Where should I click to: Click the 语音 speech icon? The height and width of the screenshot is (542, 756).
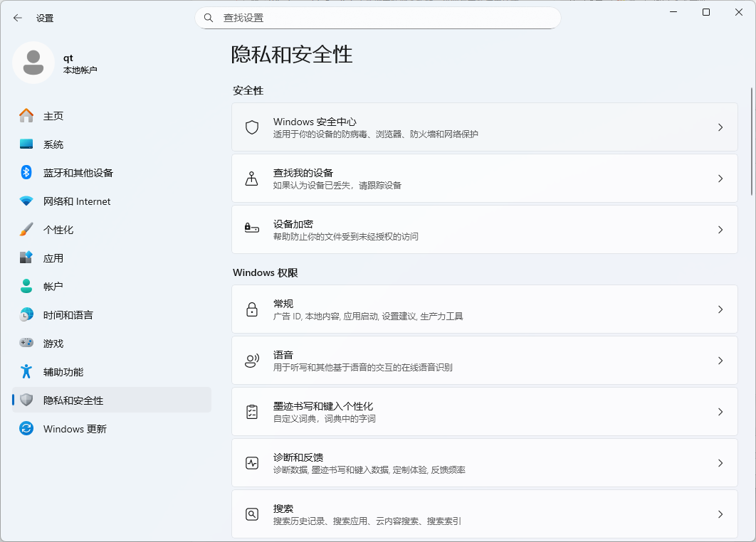pyautogui.click(x=251, y=361)
